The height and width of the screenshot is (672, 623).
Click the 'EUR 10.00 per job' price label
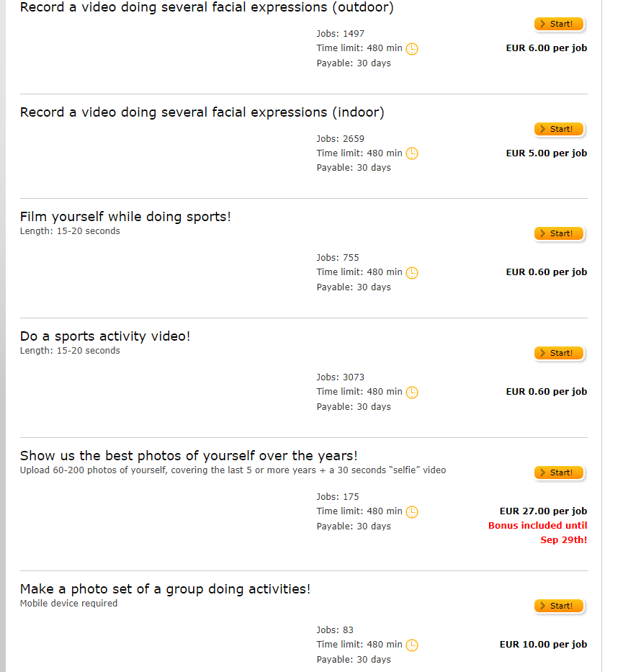click(x=543, y=645)
